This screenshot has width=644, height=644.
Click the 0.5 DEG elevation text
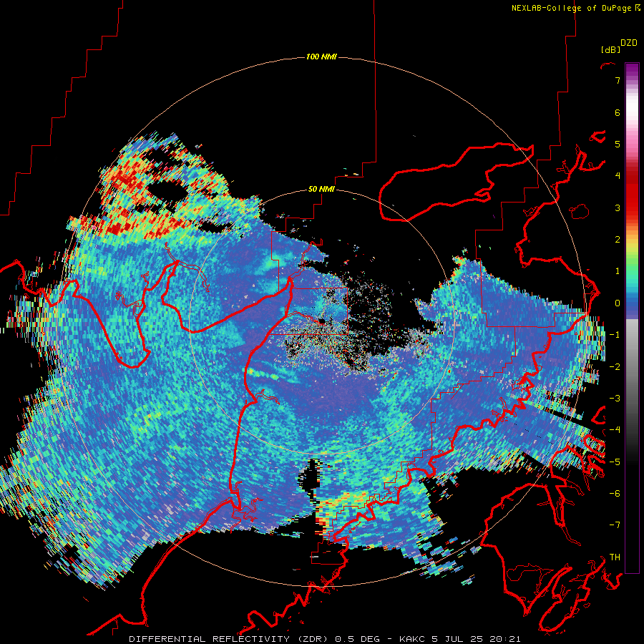point(358,639)
